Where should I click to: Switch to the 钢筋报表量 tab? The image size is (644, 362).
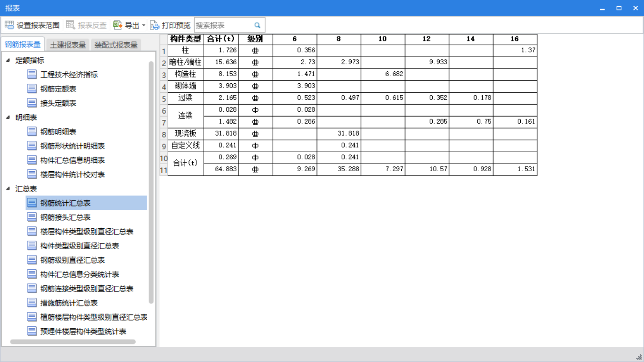pos(22,44)
